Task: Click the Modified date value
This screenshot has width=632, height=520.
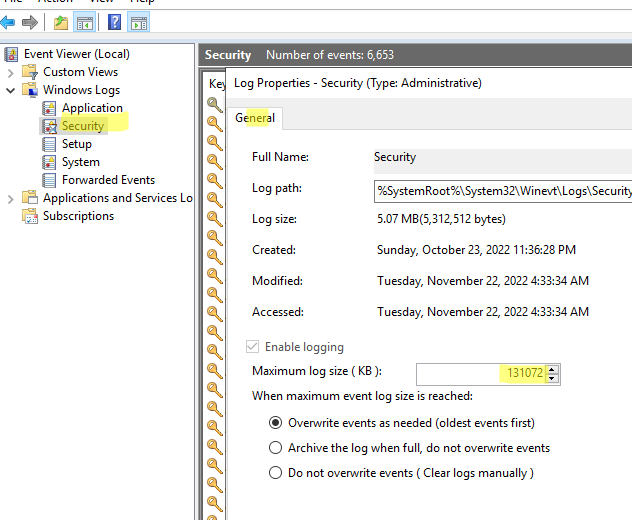Action: [x=483, y=281]
